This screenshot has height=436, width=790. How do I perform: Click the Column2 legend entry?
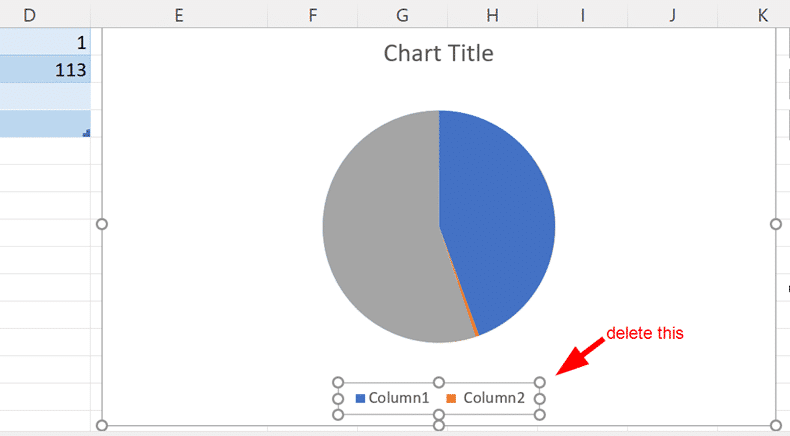click(x=493, y=398)
